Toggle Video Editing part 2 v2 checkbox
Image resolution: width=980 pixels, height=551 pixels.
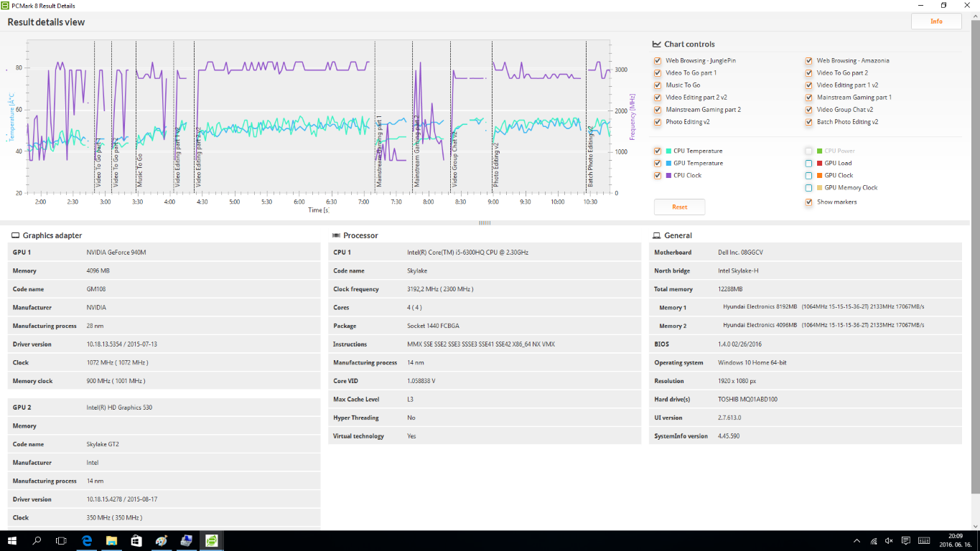tap(658, 98)
